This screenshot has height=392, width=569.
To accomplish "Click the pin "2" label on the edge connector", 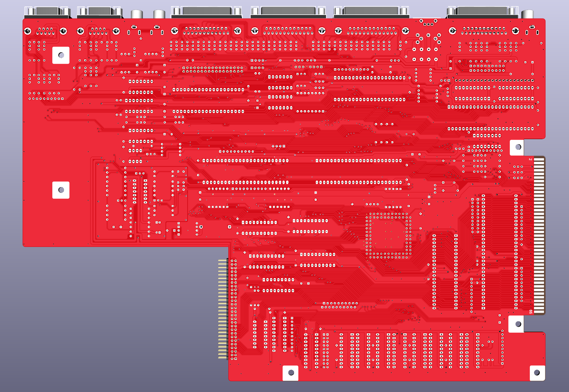I will pos(530,159).
